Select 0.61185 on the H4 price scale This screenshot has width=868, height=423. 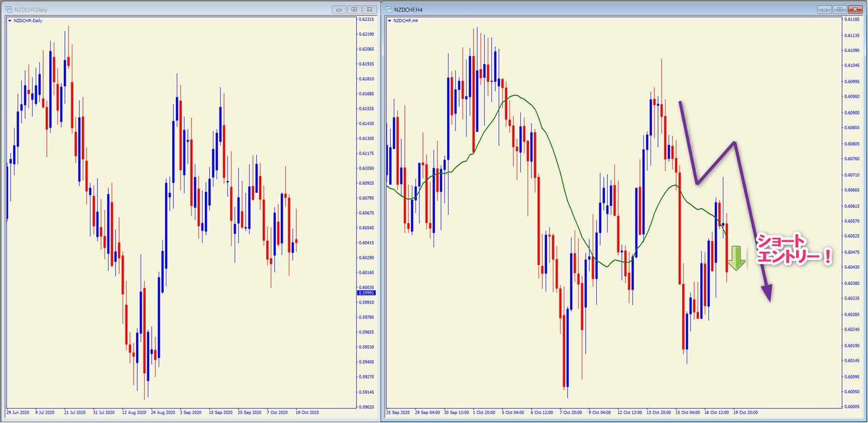point(852,19)
